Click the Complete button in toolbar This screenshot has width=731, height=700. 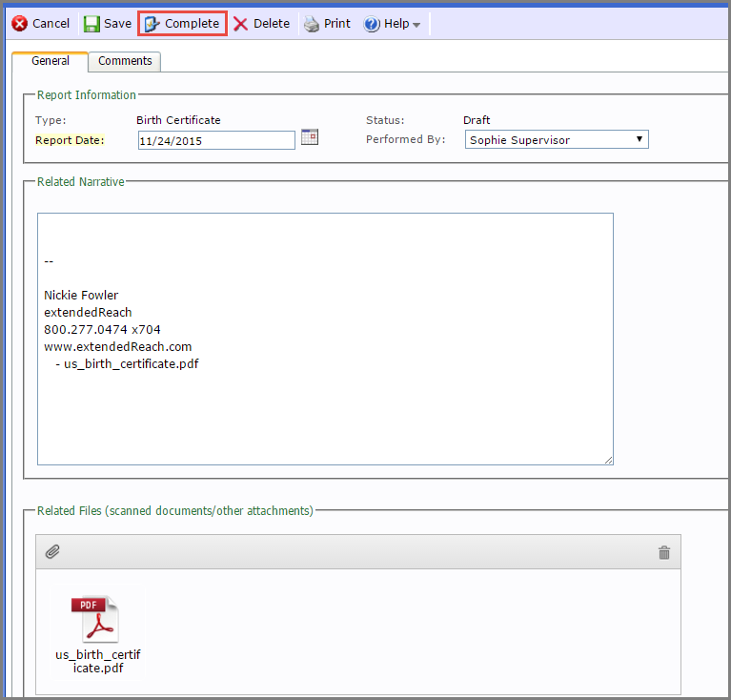click(x=182, y=23)
